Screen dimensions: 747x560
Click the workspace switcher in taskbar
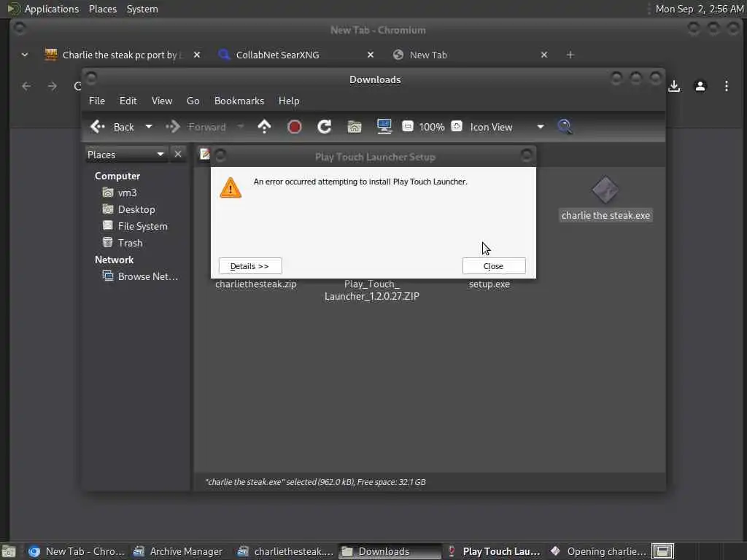662,551
